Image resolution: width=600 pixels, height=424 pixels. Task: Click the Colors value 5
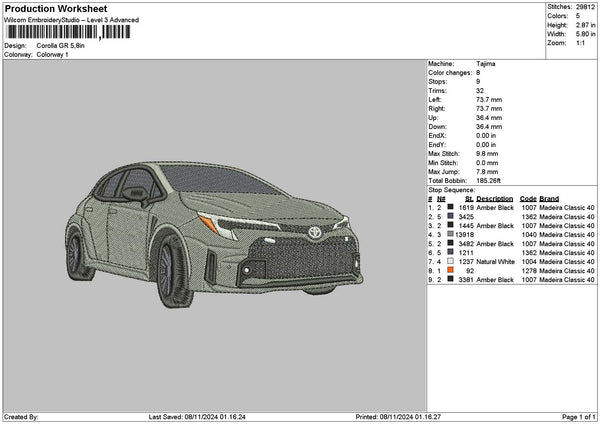tap(578, 16)
